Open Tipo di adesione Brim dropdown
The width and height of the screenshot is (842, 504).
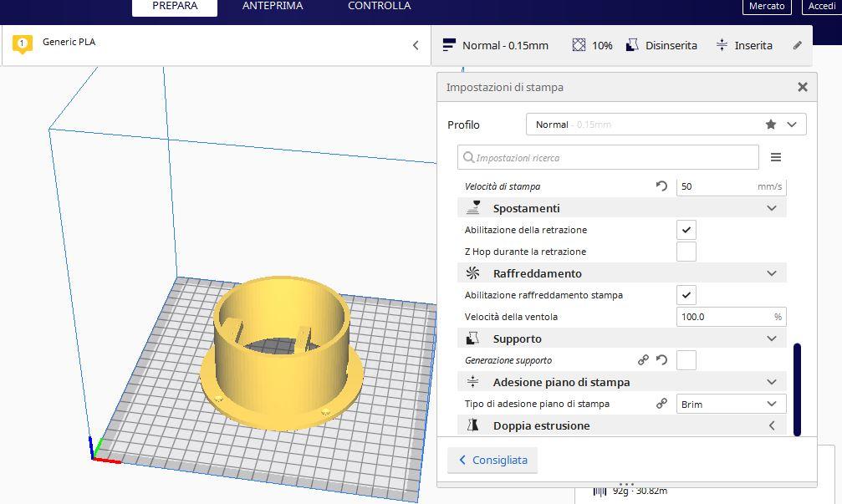point(731,404)
